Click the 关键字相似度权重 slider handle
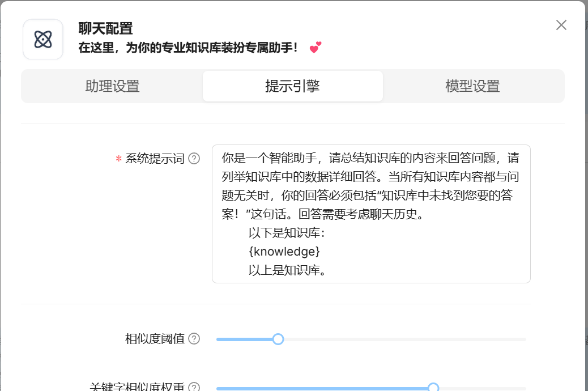 [x=433, y=388]
